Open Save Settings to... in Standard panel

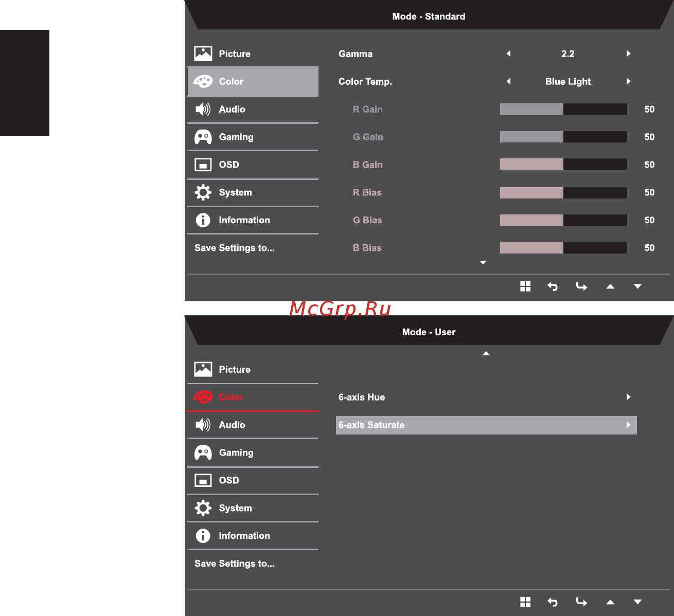(x=235, y=248)
